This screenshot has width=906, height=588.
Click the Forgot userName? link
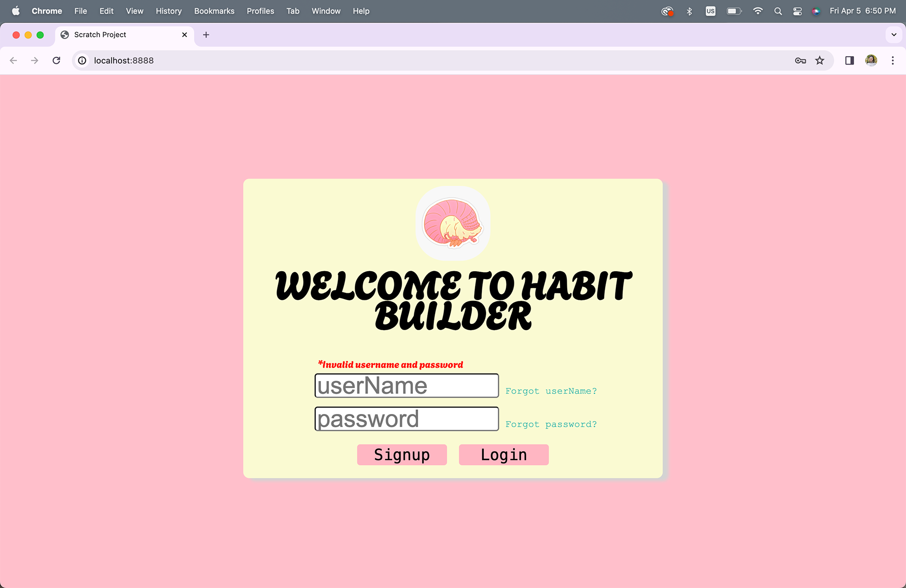click(x=551, y=391)
